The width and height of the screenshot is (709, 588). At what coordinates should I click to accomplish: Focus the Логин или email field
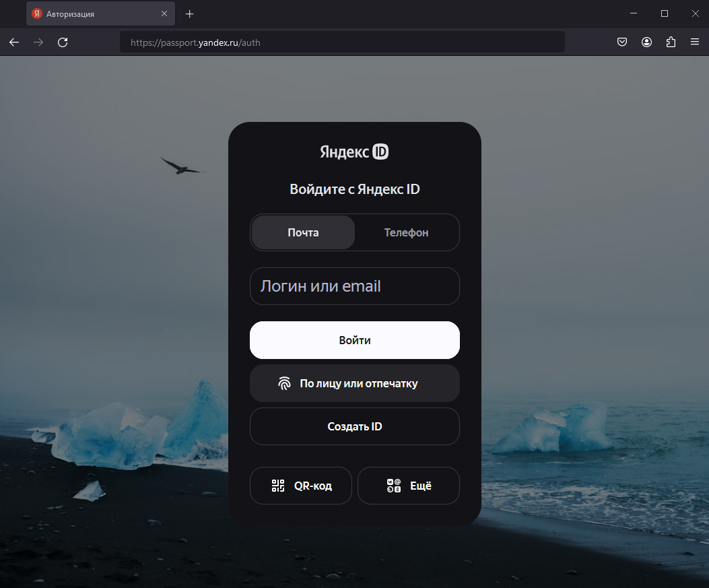tap(354, 286)
